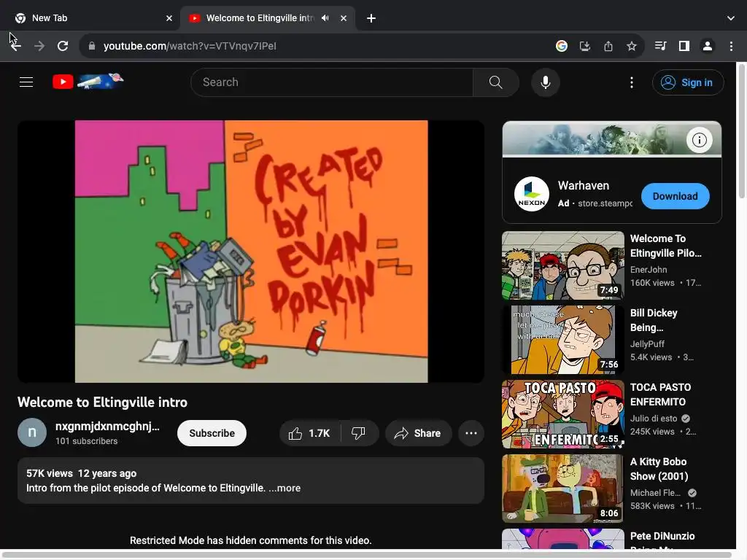Click the Bill Dickey Being... title

pos(654,320)
